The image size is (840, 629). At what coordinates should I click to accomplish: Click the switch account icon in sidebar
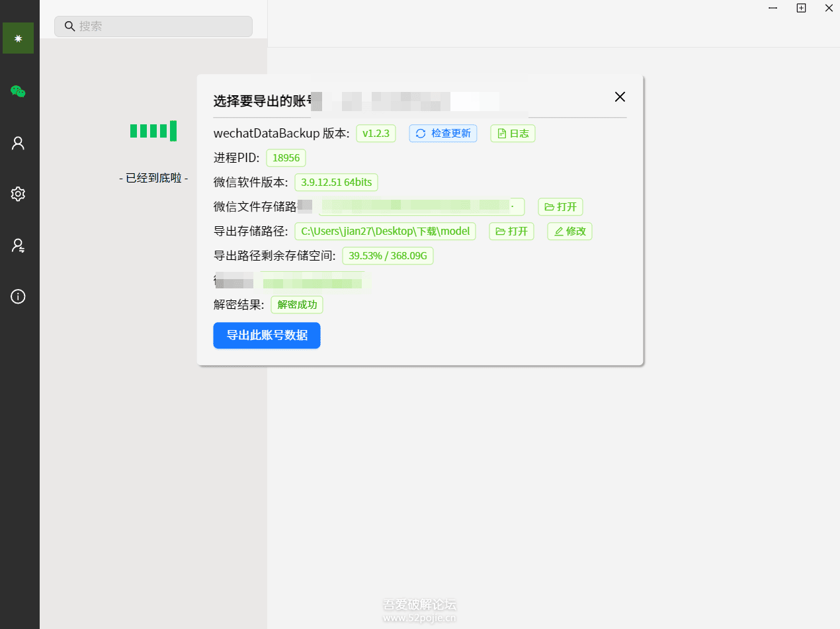coord(18,245)
